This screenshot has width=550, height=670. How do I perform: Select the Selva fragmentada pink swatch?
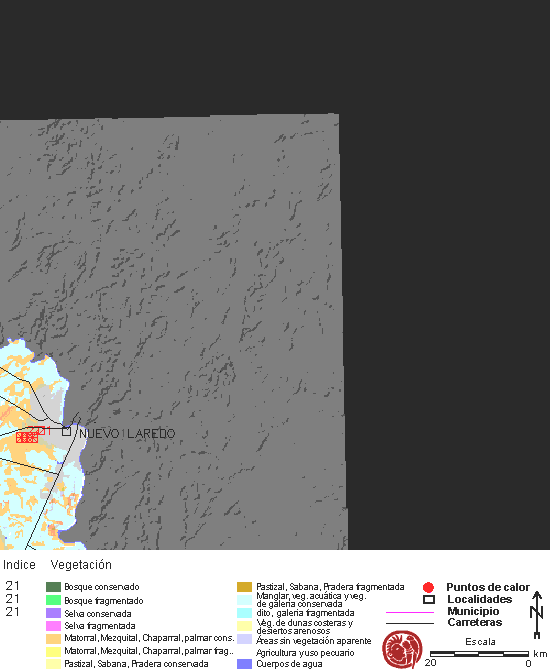pyautogui.click(x=53, y=626)
